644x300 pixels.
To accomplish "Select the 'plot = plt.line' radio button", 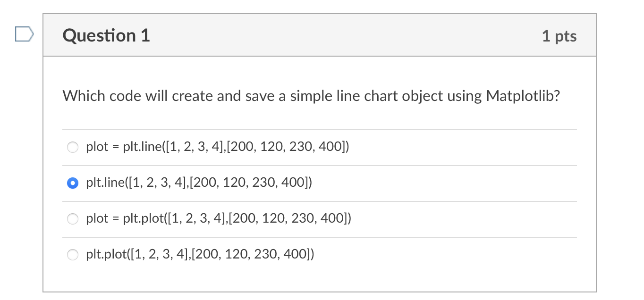I will (x=73, y=148).
